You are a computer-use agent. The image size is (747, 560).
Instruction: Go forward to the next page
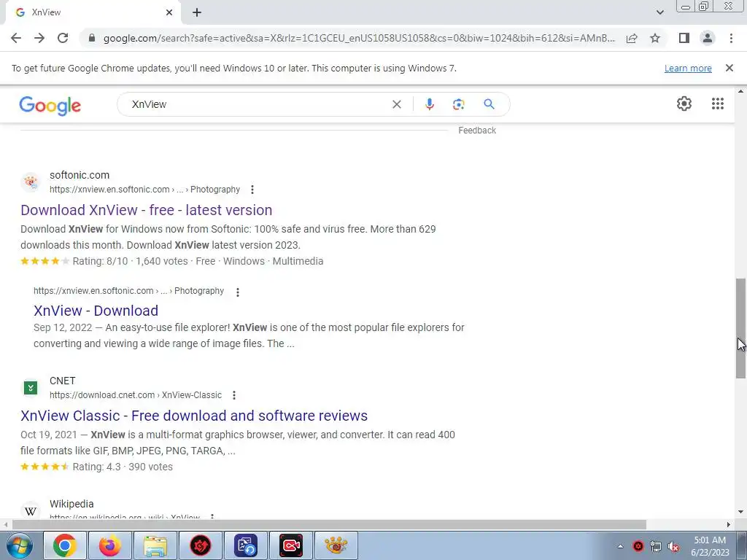click(x=39, y=38)
